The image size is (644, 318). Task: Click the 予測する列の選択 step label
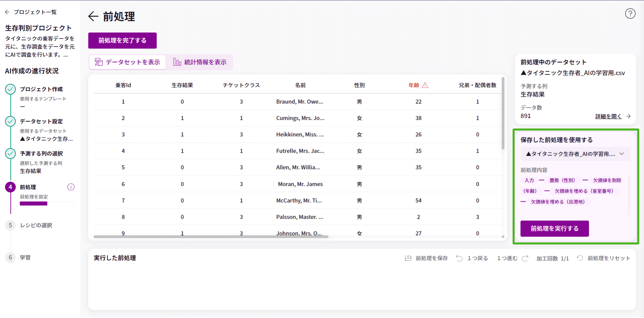pyautogui.click(x=41, y=153)
